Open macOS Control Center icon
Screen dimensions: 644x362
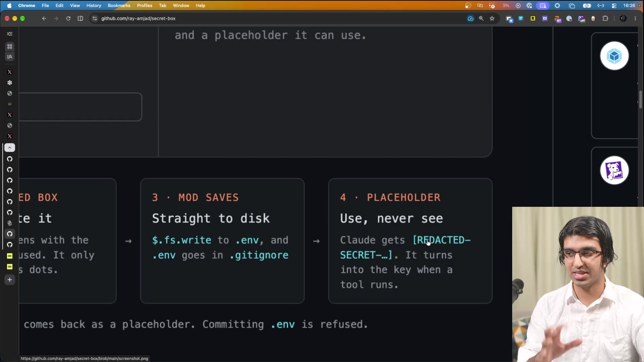(614, 6)
